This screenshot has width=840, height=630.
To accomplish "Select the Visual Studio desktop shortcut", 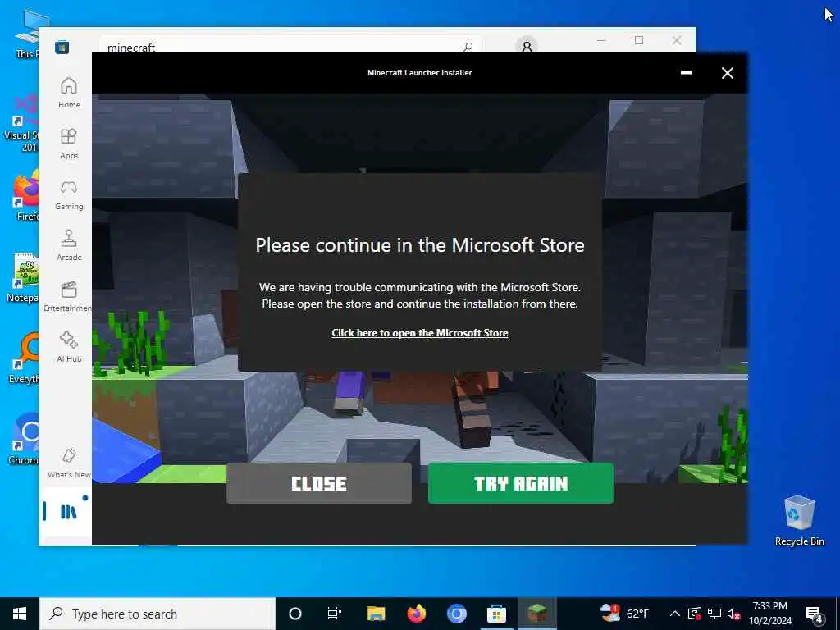I will [22, 123].
